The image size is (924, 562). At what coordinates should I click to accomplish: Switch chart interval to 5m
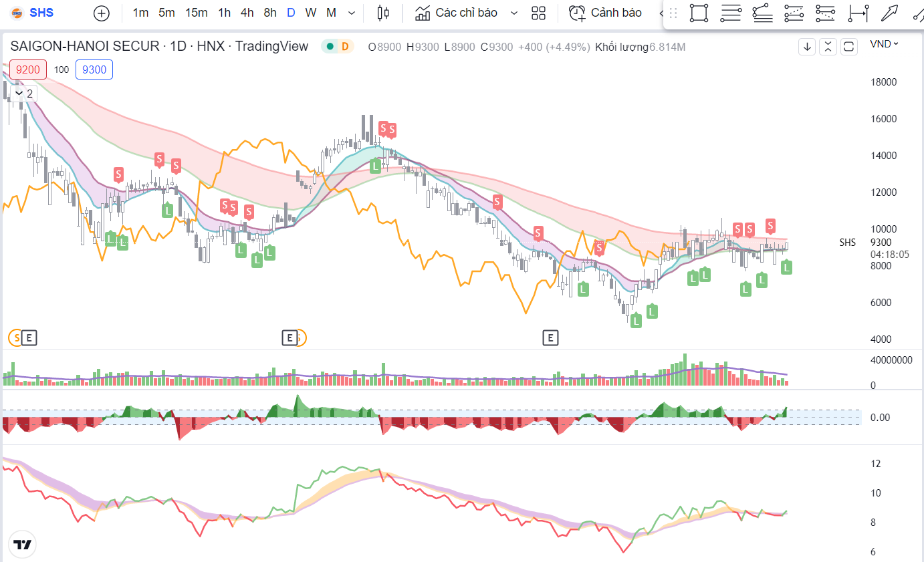click(x=166, y=13)
